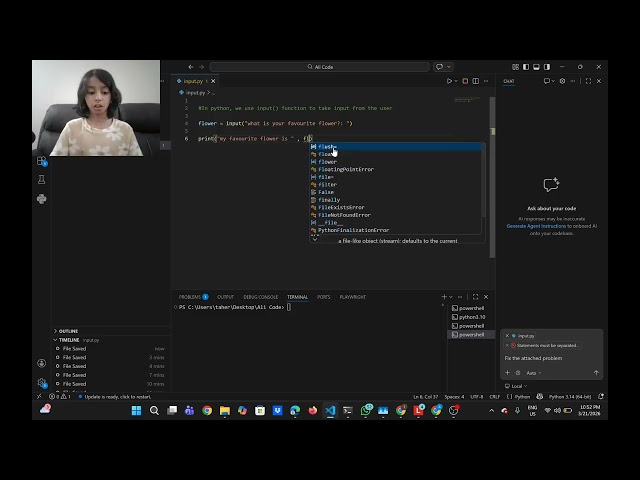Toggle the secondary side bar
Screen dimensions: 640x480
(x=547, y=67)
